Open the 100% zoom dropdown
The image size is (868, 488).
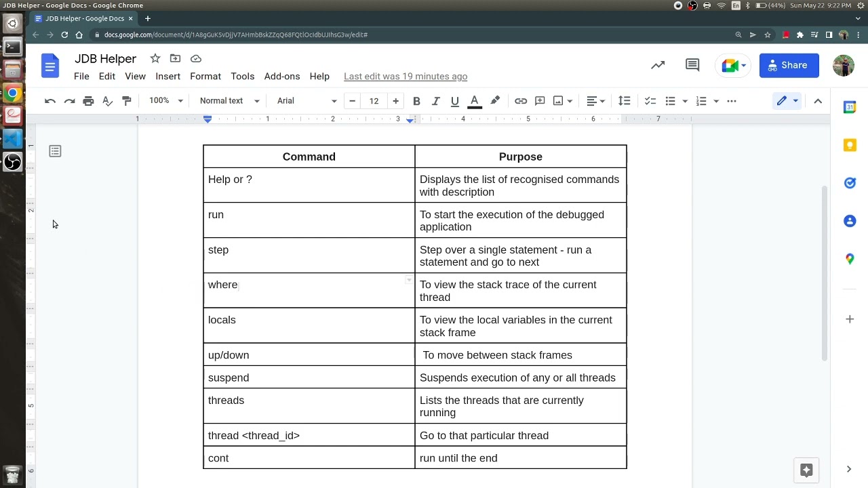point(166,101)
